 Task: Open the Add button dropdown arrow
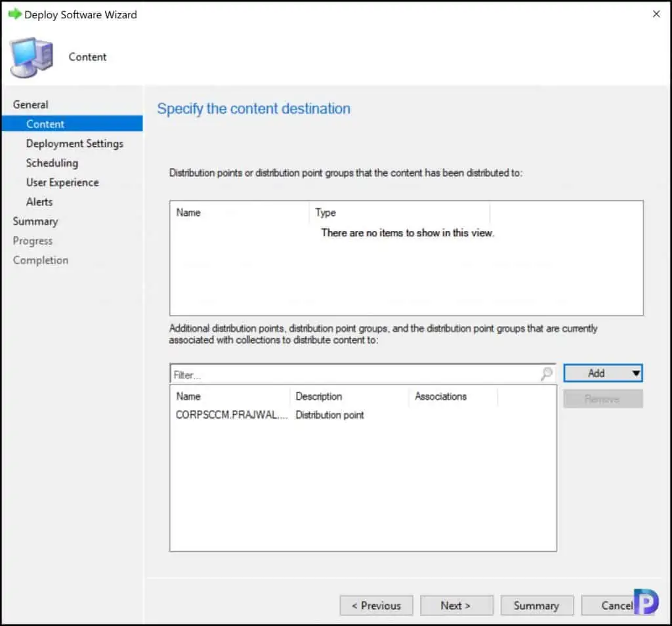(636, 373)
